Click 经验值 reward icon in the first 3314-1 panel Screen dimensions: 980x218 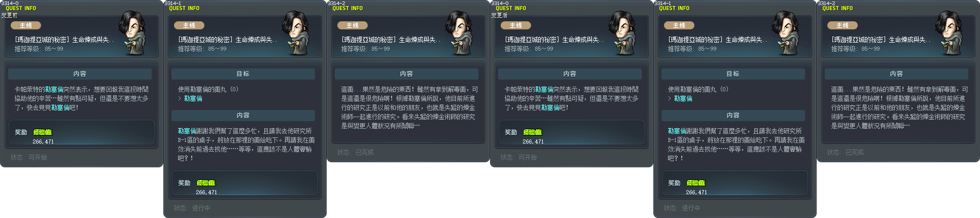click(x=206, y=183)
